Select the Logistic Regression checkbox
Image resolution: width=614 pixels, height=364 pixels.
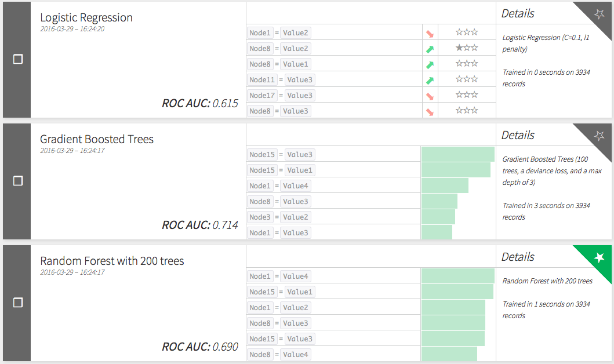click(x=18, y=59)
